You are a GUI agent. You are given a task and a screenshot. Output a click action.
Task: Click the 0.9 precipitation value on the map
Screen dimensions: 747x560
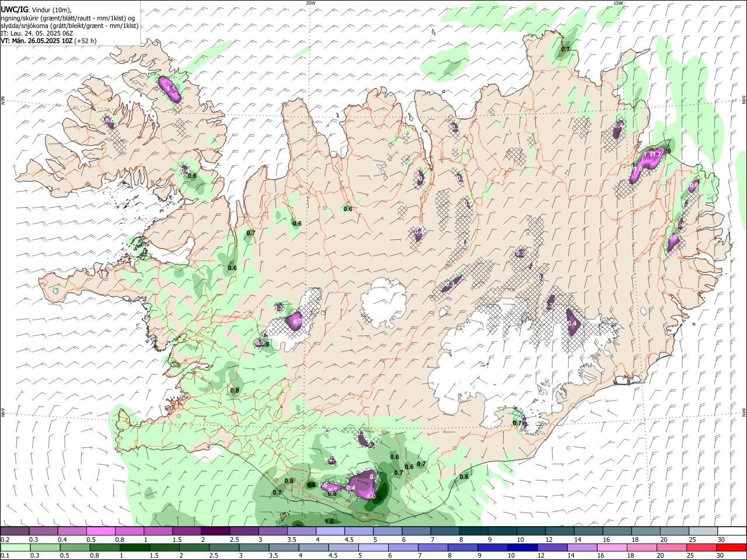point(668,151)
